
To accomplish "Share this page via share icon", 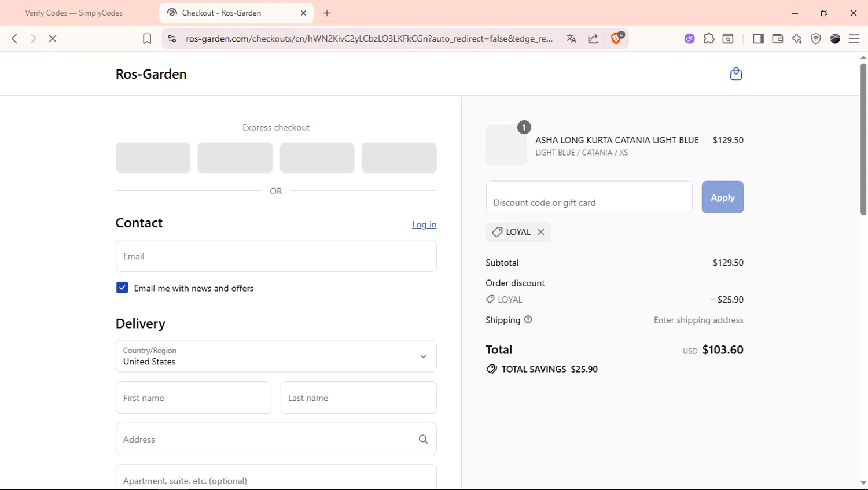I will pyautogui.click(x=593, y=39).
